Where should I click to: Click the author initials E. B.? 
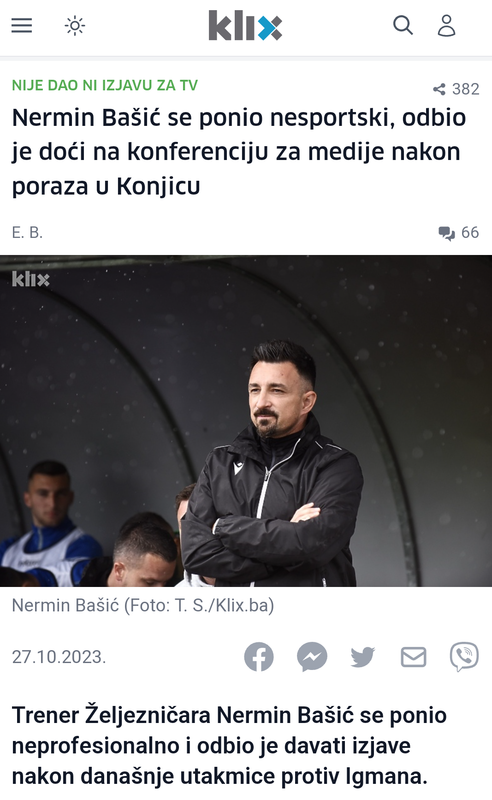coord(28,233)
